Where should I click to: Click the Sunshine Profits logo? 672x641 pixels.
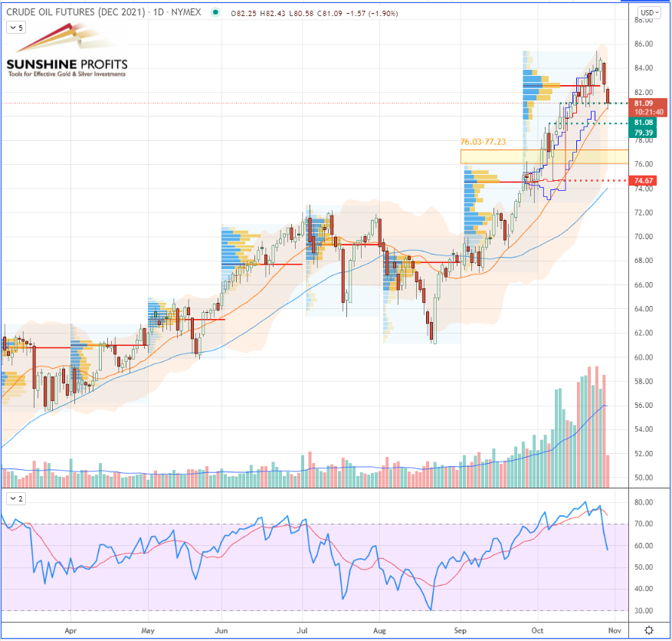(67, 51)
